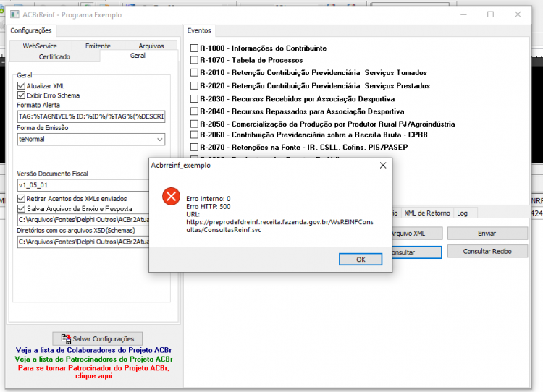The image size is (543, 392).
Task: Switch to WebService tab
Action: pyautogui.click(x=40, y=46)
